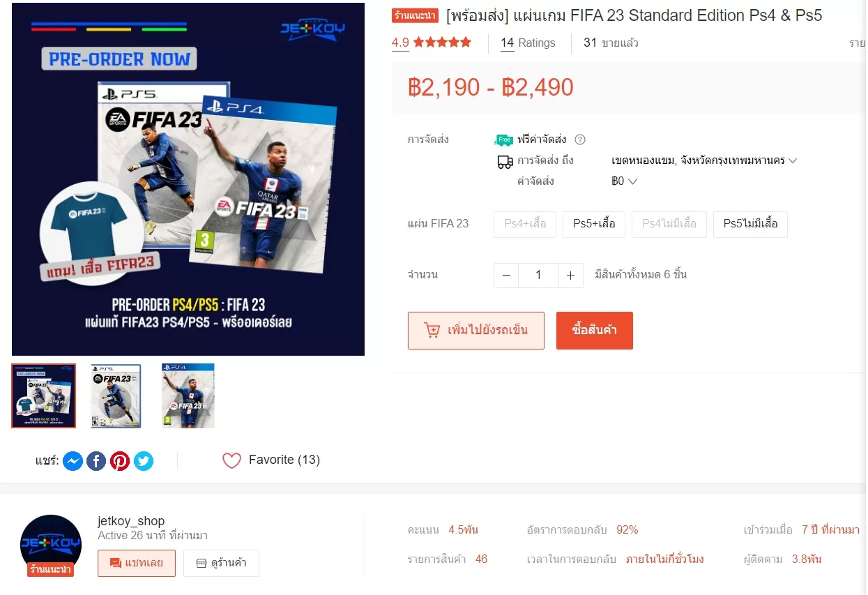Share product on Pinterest
Image resolution: width=868 pixels, height=595 pixels.
[x=120, y=461]
